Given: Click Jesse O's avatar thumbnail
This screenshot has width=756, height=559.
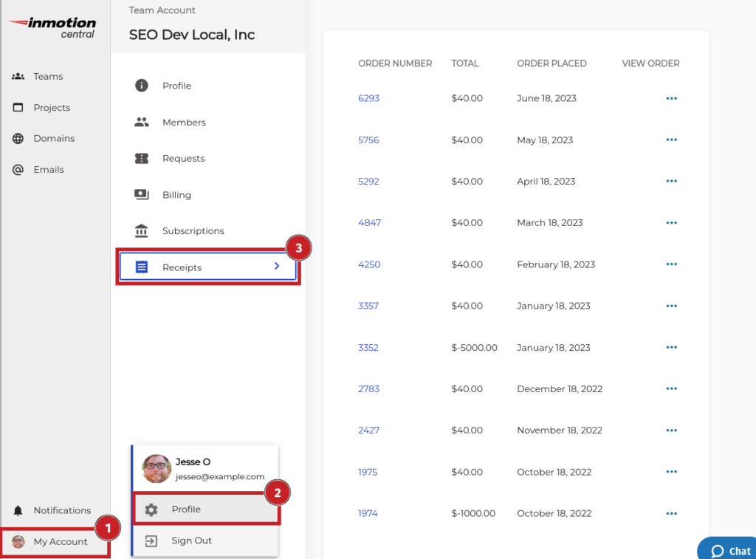Looking at the screenshot, I should click(x=156, y=468).
